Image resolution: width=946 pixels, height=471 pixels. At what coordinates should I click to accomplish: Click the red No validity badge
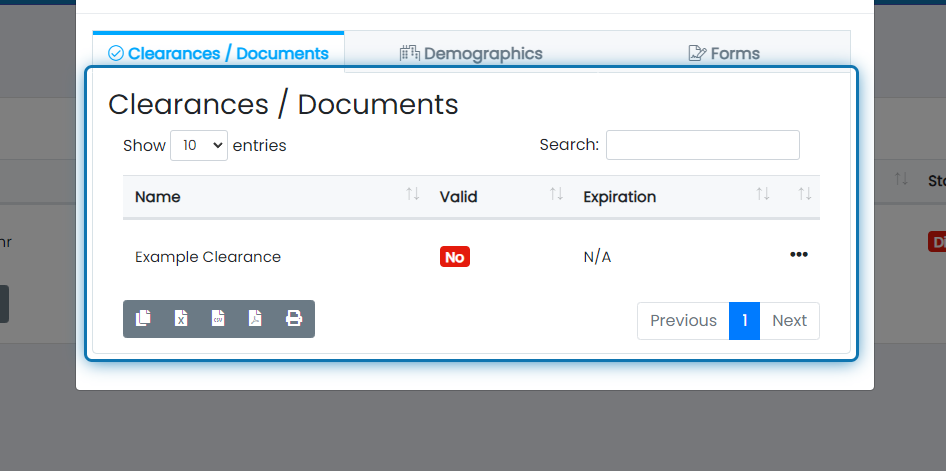(x=454, y=257)
